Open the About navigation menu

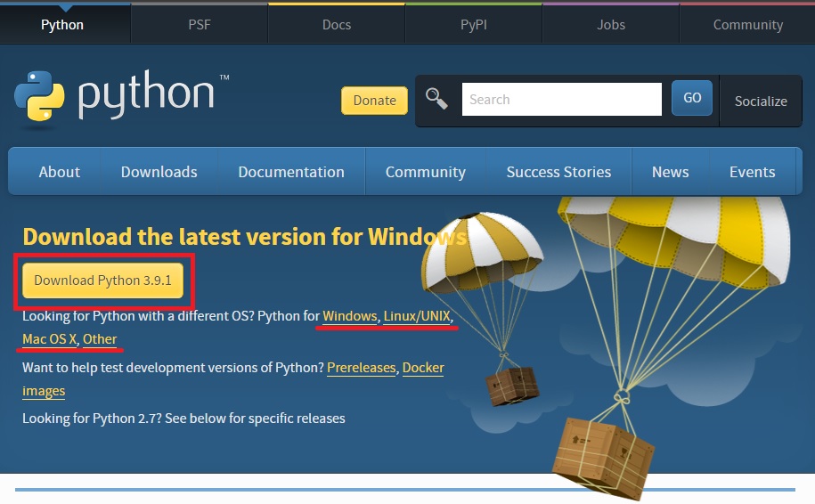click(x=60, y=172)
